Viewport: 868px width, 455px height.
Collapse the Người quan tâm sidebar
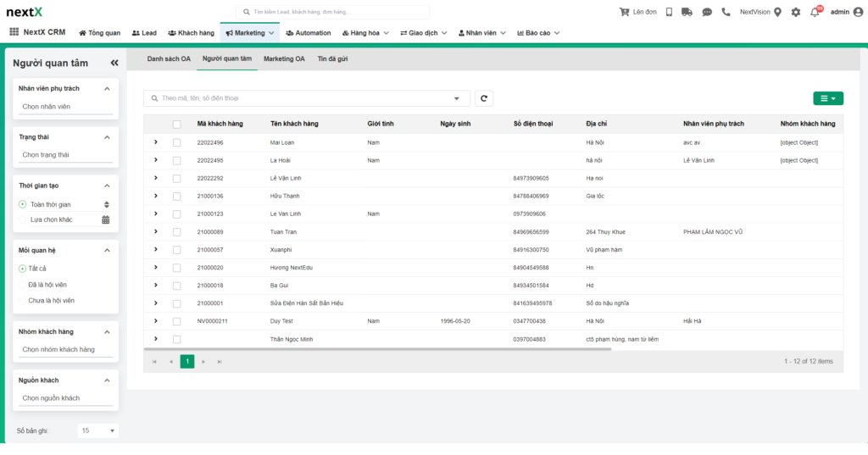[x=114, y=63]
